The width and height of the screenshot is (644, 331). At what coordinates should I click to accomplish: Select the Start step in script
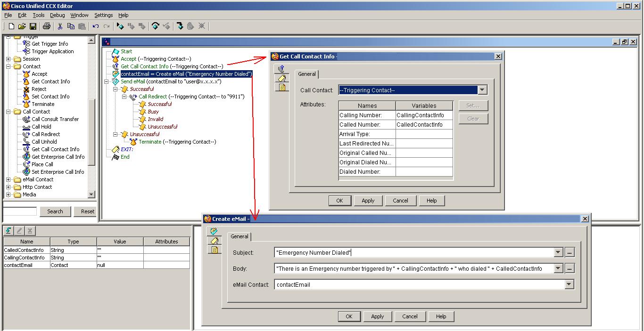pos(126,51)
